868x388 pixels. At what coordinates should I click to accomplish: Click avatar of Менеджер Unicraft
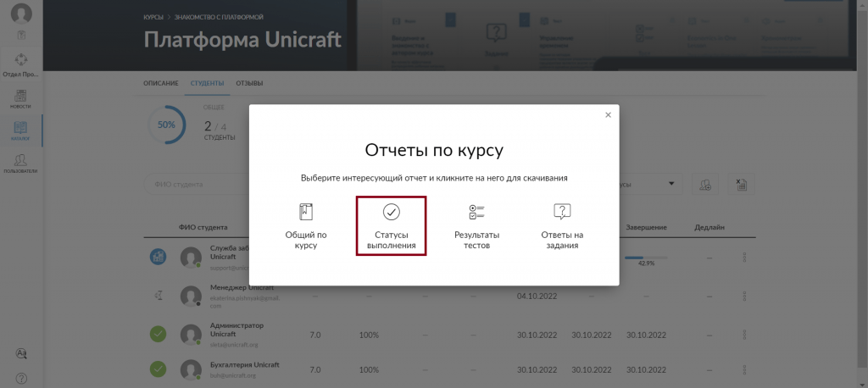[191, 297]
